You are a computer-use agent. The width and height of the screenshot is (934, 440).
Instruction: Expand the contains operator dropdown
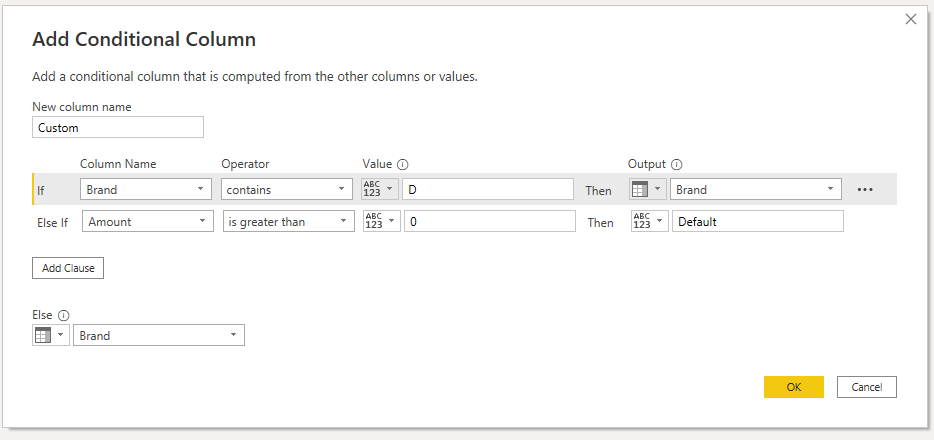pos(287,189)
